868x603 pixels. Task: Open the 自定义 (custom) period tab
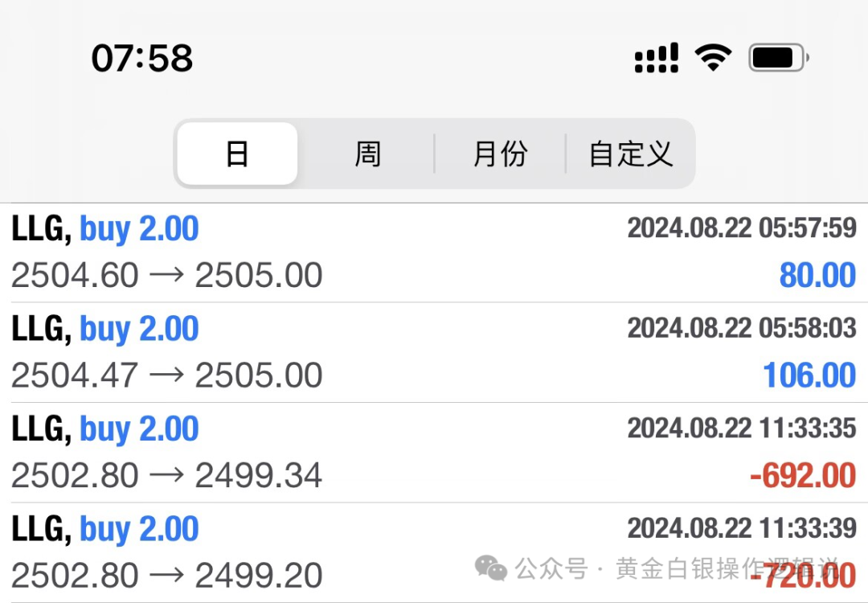coord(630,154)
